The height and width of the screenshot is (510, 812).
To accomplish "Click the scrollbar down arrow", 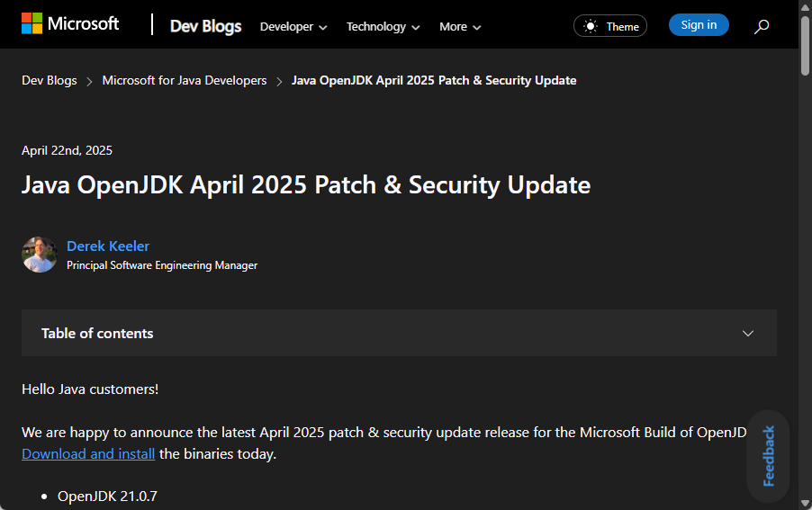I will click(806, 503).
